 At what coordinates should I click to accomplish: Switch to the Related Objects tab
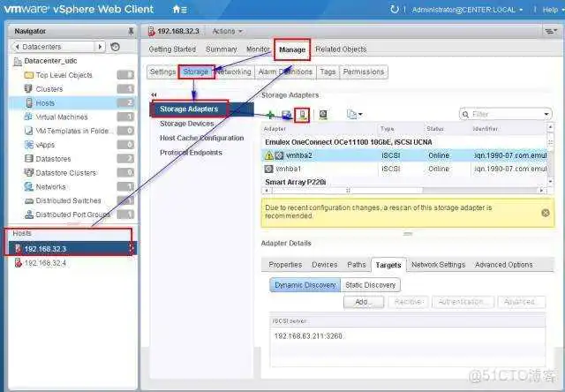341,49
